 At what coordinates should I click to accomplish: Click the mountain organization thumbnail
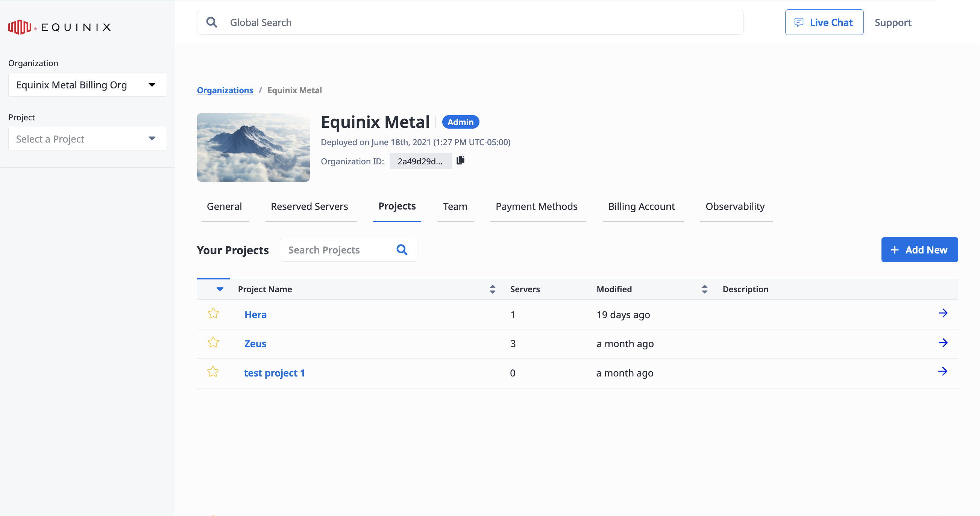(x=253, y=147)
